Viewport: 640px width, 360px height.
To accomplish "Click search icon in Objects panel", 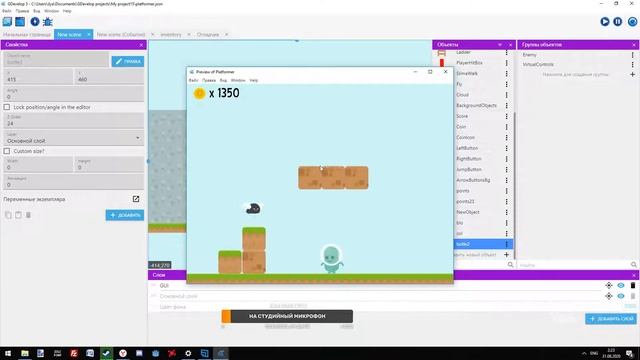I will 510,265.
